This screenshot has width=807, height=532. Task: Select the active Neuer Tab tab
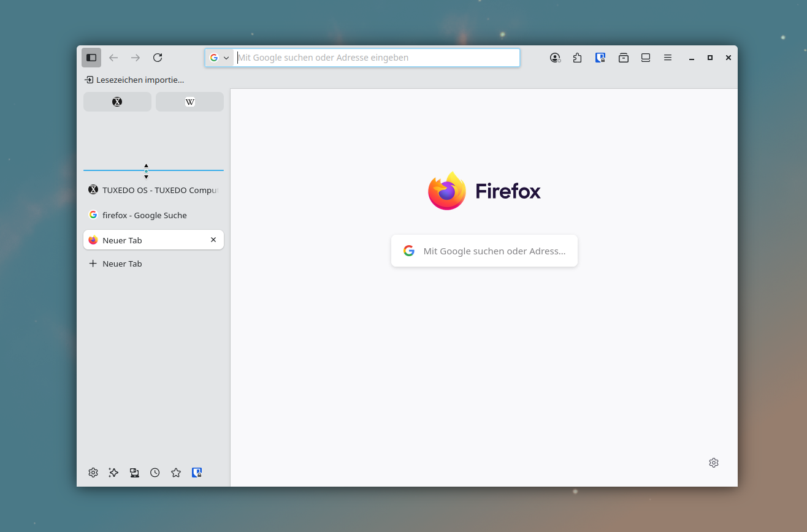click(153, 240)
